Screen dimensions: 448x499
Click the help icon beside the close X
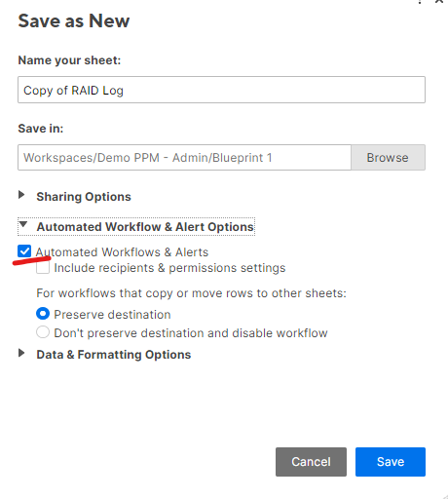pos(420,2)
